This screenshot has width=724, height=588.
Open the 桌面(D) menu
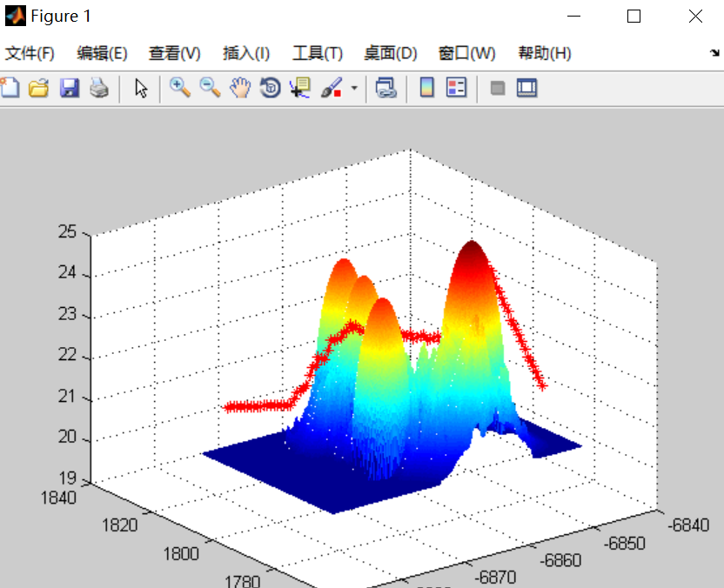(390, 54)
